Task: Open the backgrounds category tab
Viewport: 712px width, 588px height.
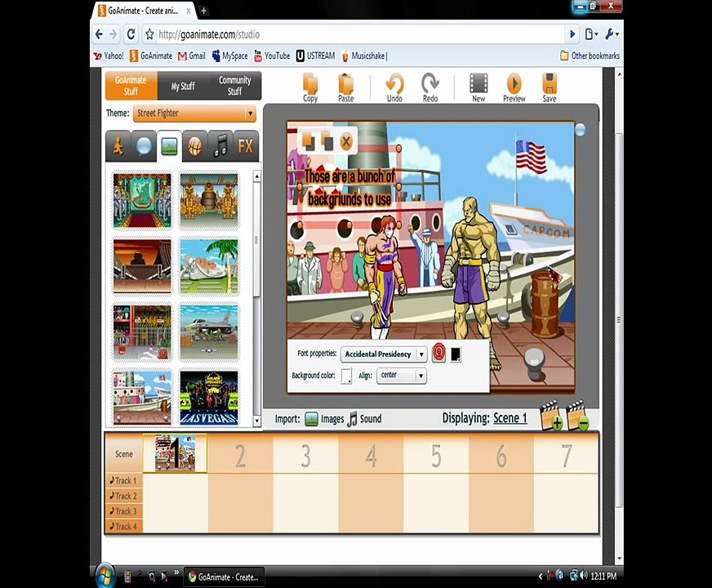Action: (x=169, y=146)
